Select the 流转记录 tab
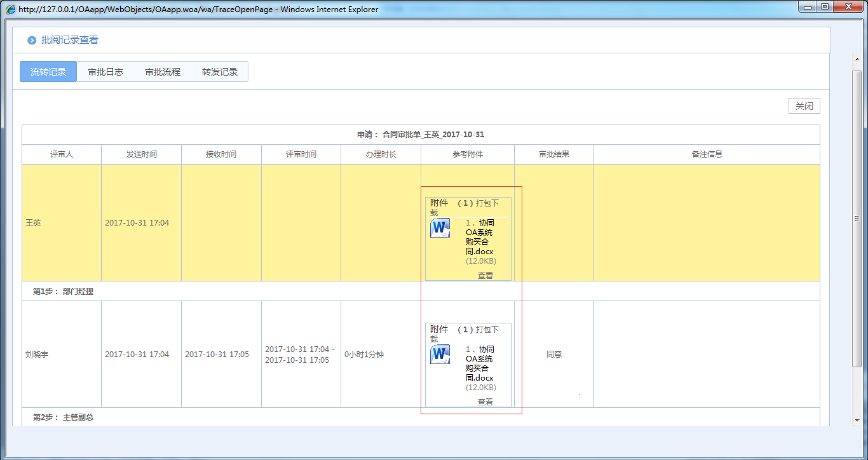This screenshot has width=868, height=460. (x=48, y=72)
